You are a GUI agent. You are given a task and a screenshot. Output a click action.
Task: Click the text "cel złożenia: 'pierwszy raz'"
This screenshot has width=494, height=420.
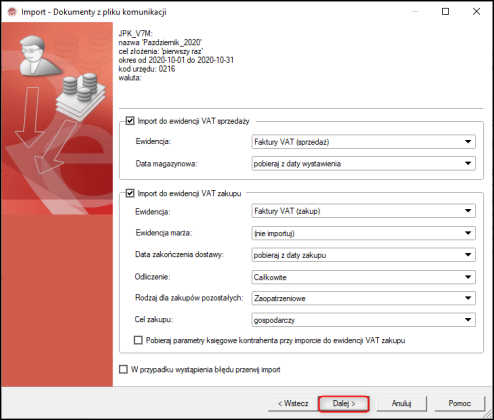(x=161, y=51)
